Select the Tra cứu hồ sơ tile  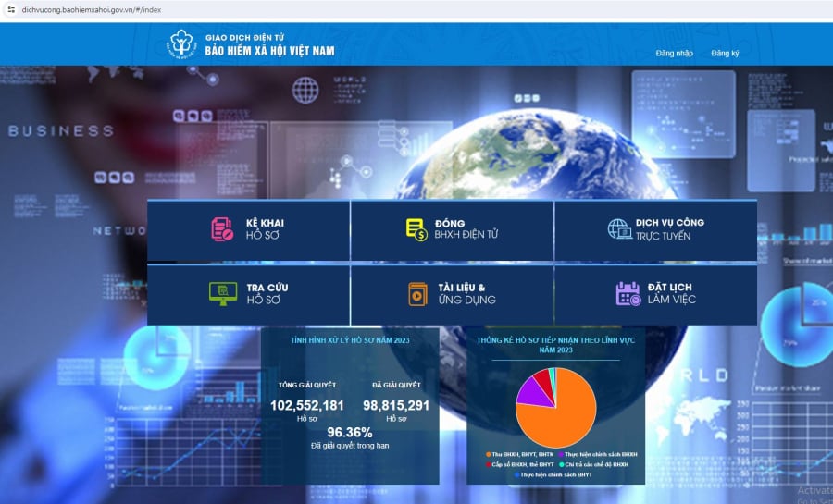[249, 294]
